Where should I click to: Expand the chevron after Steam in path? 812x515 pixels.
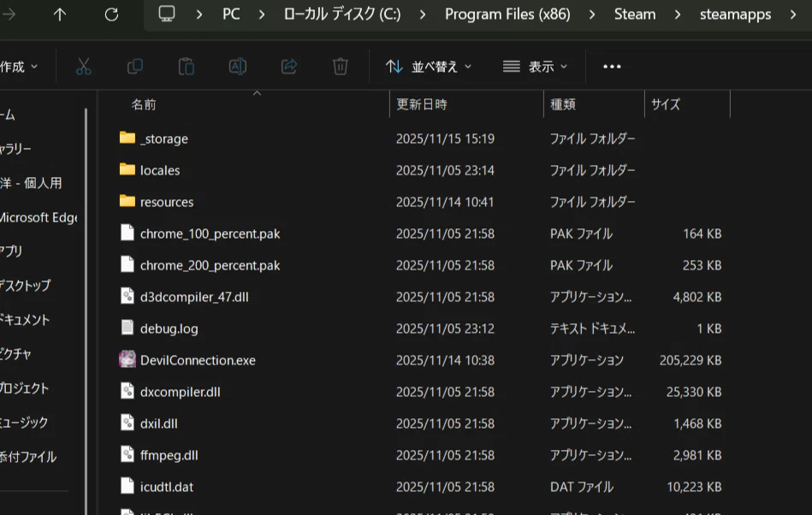click(x=678, y=15)
